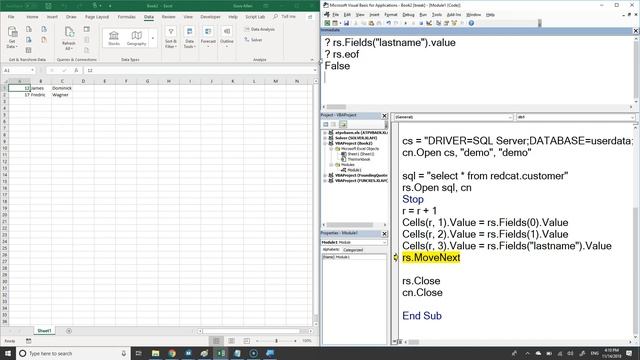Switch to Page Layout tab
Viewport: 640px width, 360px height.
(x=97, y=17)
